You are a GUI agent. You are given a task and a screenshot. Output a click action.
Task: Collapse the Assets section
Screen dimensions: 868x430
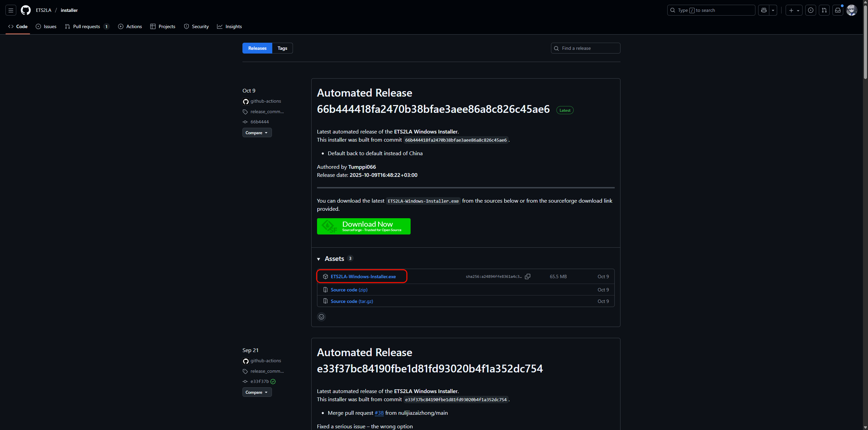(319, 259)
